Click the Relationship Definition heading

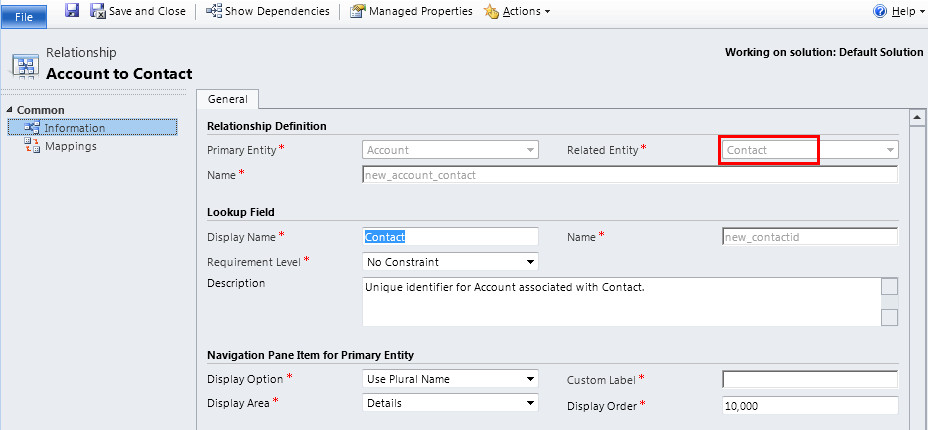[266, 126]
